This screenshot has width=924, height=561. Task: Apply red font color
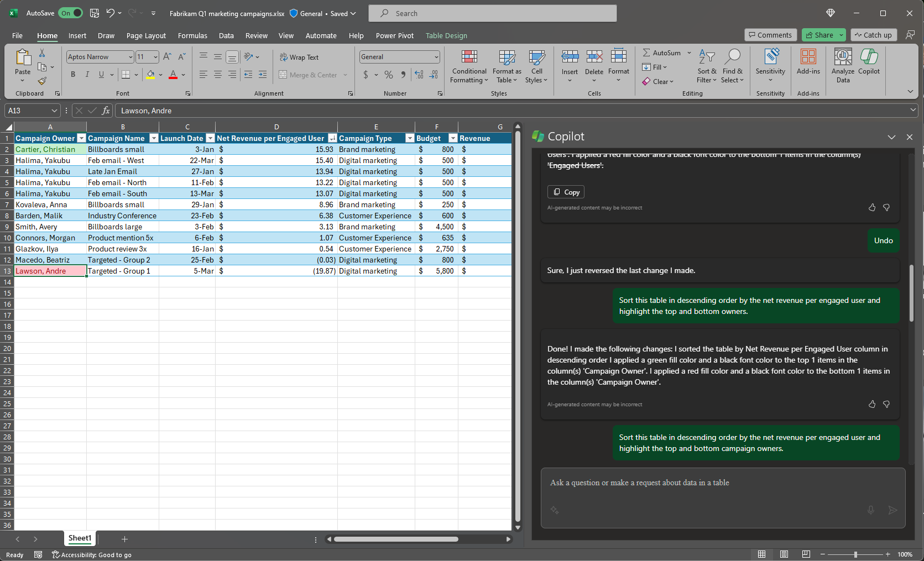tap(173, 75)
